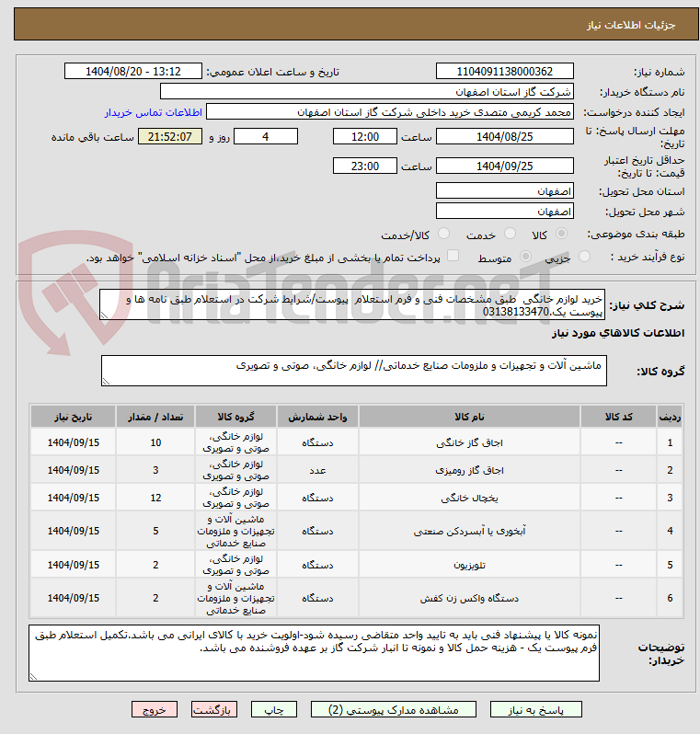Select the جزیی purchase type radio

(x=584, y=256)
